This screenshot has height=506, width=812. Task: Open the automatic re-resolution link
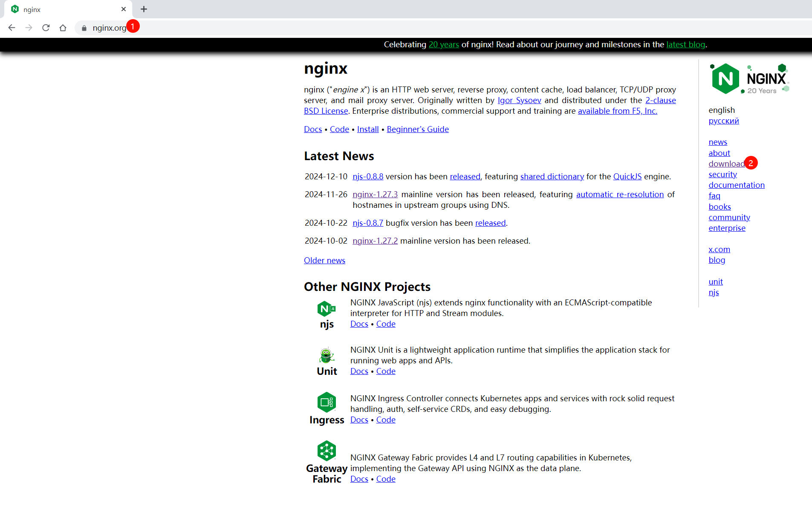[620, 194]
